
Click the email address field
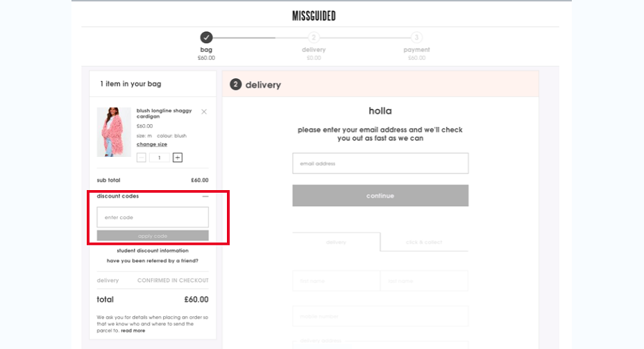click(x=380, y=164)
